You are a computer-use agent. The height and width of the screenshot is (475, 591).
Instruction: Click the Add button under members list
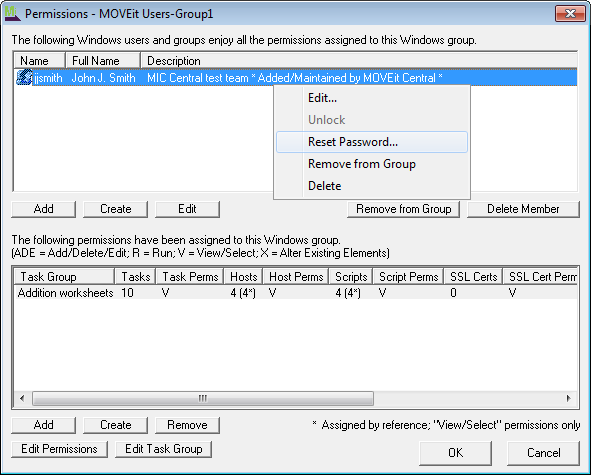[43, 209]
